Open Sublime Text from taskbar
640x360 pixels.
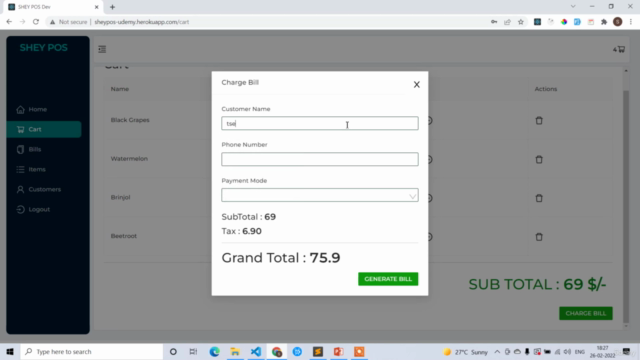pos(318,351)
